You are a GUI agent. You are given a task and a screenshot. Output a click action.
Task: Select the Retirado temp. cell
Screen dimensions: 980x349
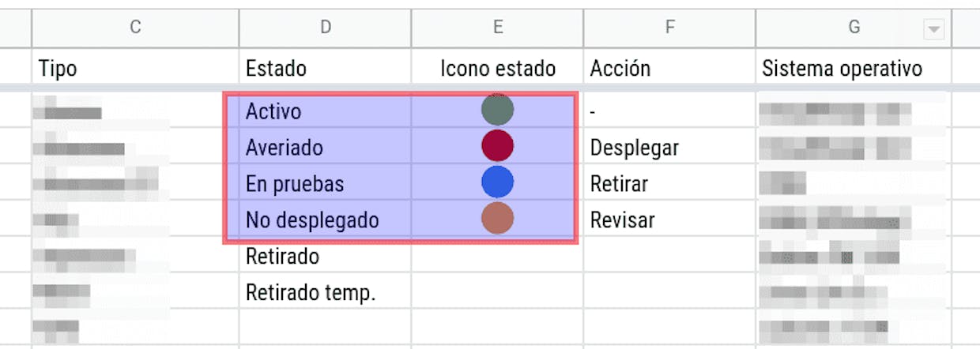coord(325,293)
